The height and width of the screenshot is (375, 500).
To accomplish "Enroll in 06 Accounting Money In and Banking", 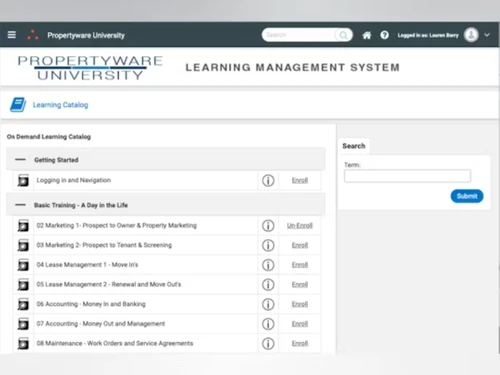I will coord(300,304).
